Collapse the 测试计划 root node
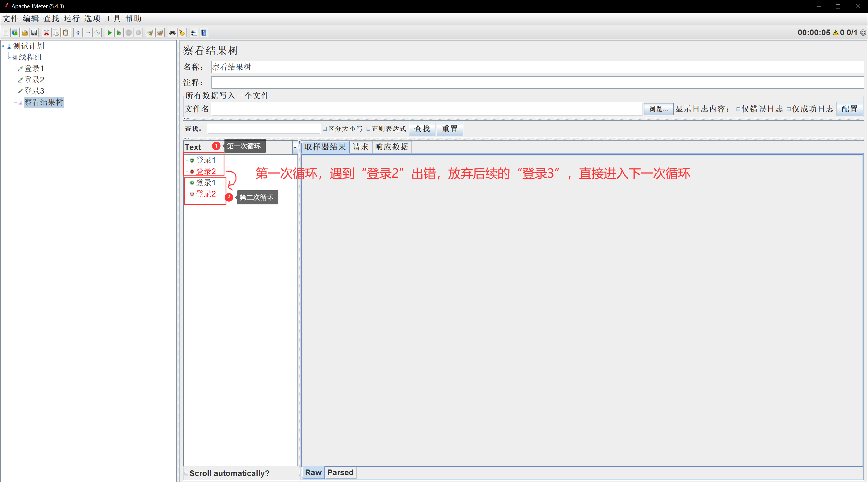Image resolution: width=868 pixels, height=483 pixels. (x=3, y=46)
